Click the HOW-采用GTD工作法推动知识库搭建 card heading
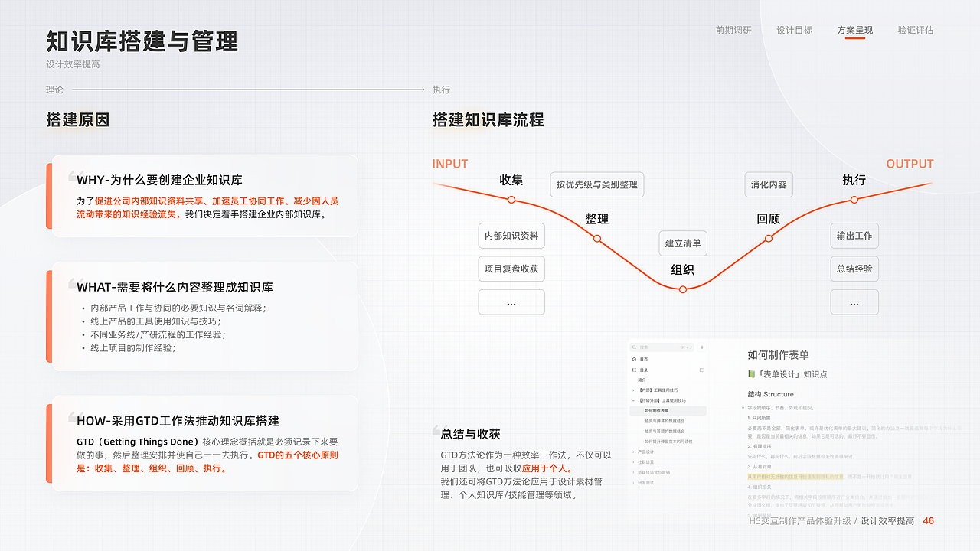Screen dimensions: 980x551 click(178, 421)
